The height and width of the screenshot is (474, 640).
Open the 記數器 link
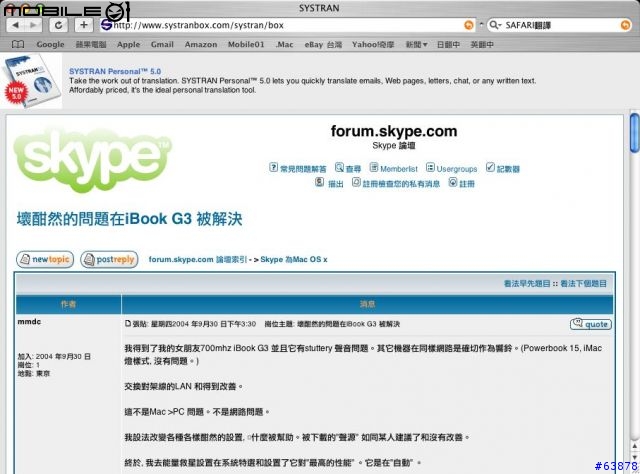(x=508, y=169)
